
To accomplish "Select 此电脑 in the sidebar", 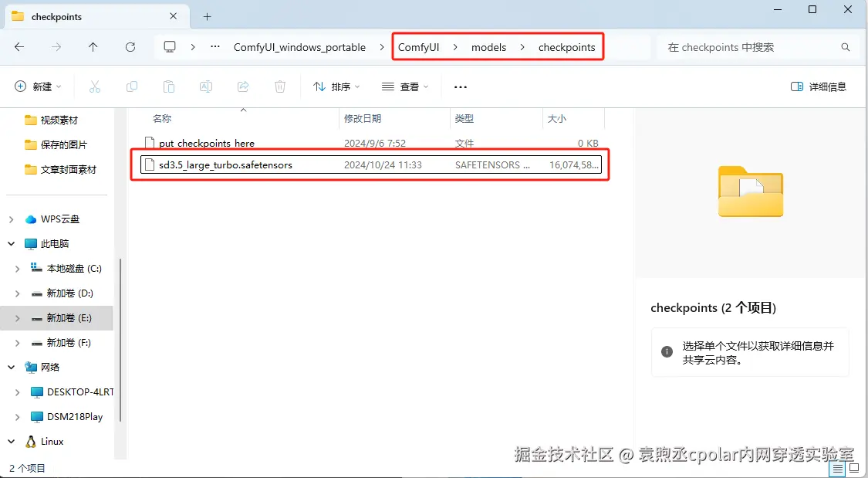I will [x=54, y=244].
